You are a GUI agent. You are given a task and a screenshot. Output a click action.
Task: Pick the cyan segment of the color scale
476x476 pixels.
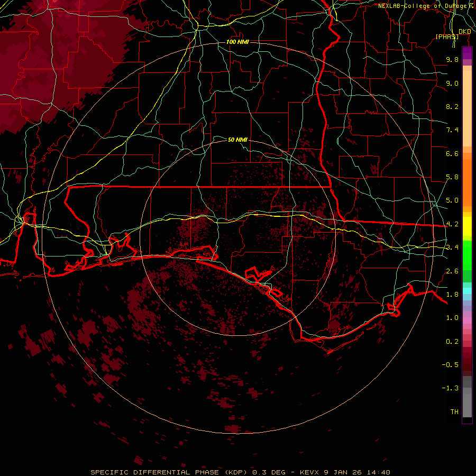tap(467, 290)
